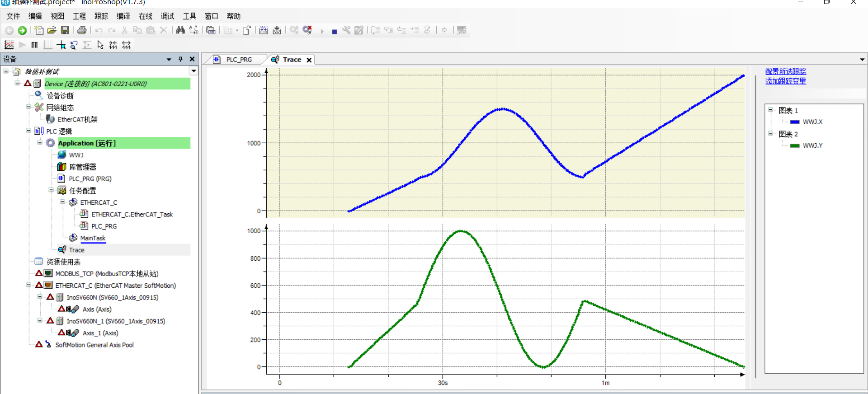Select MainTask in the tree
868x394 pixels.
point(93,238)
